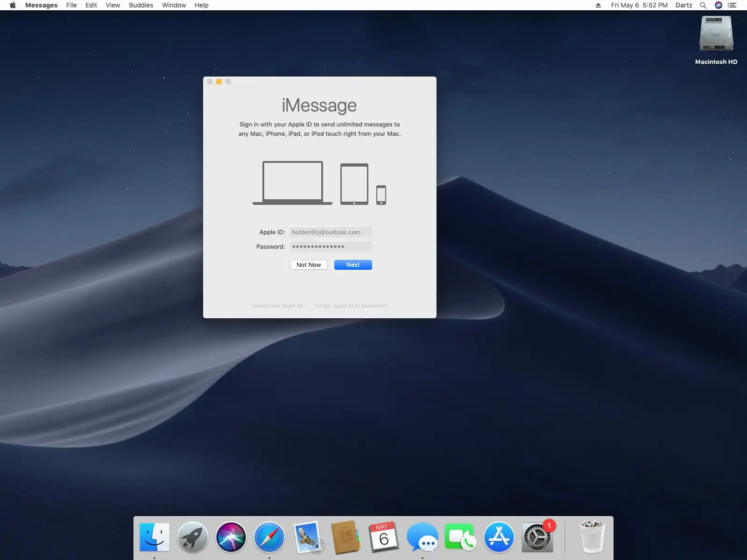
Task: Open the Buddies menu
Action: 141,5
